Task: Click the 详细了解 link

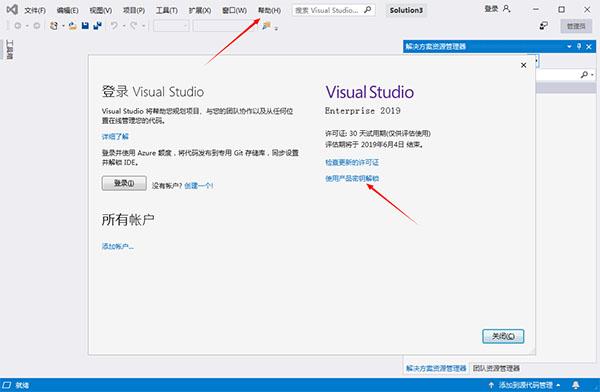Action: 115,136
